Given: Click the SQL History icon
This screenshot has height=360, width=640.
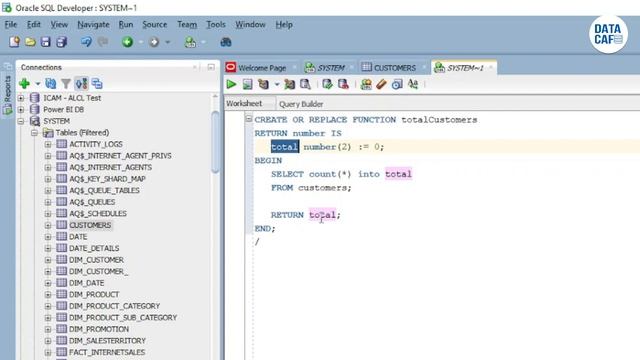Looking at the screenshot, I should coord(397,84).
